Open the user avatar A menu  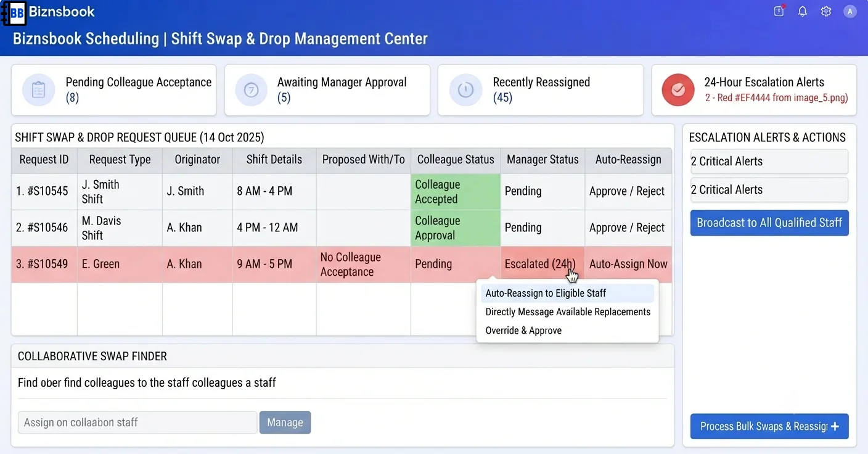coord(850,11)
